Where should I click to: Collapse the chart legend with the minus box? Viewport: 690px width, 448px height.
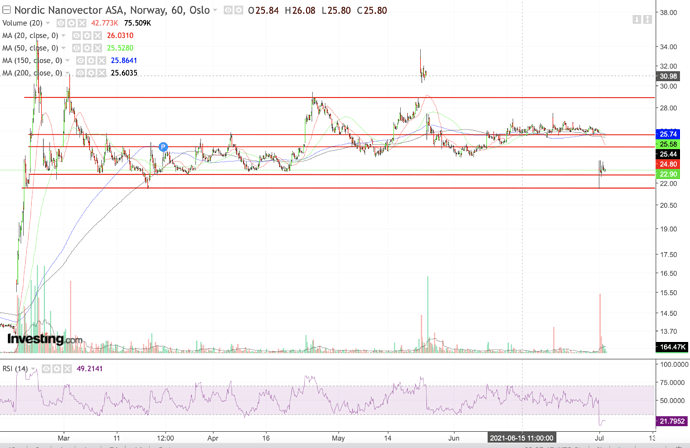(x=6, y=10)
